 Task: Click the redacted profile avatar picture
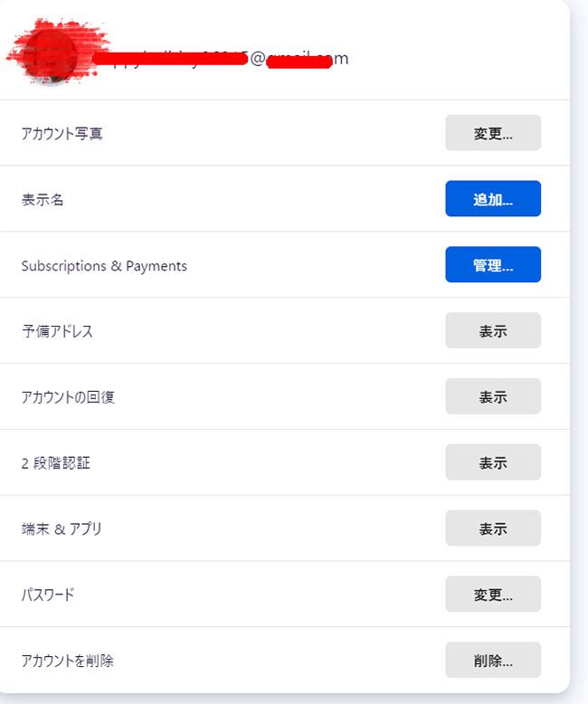pyautogui.click(x=50, y=57)
